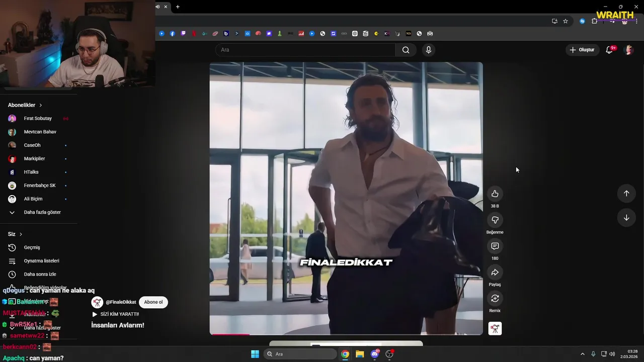Switch to Chrome in the taskbar
Viewport: 644px width, 362px height.
[x=345, y=354]
